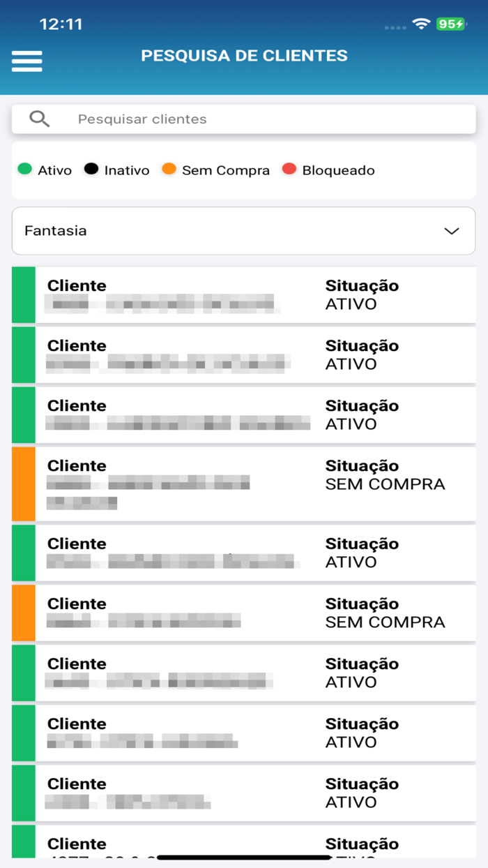Tap the orange Sem Compra status dot
The width and height of the screenshot is (488, 868).
[169, 170]
